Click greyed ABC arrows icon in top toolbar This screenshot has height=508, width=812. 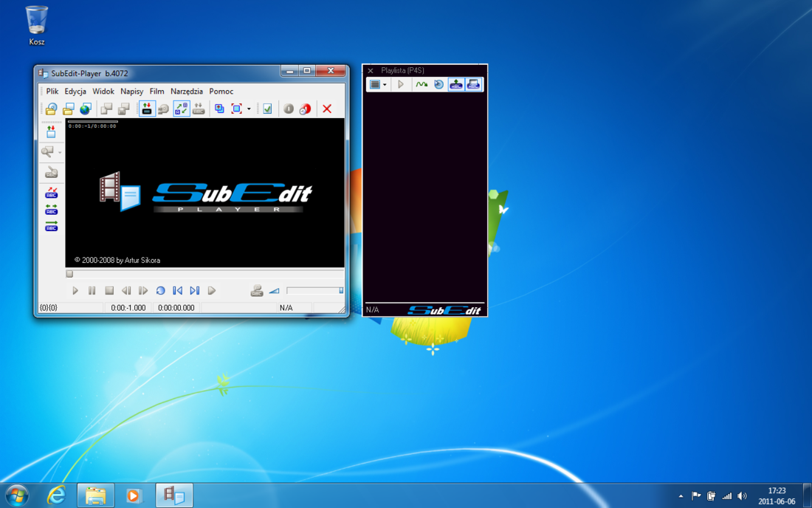[x=199, y=109]
